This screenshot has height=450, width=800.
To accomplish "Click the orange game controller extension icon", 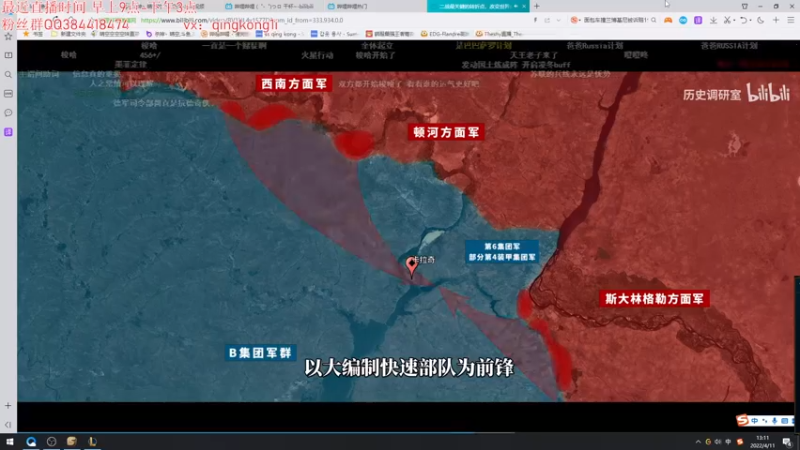I will click(668, 20).
